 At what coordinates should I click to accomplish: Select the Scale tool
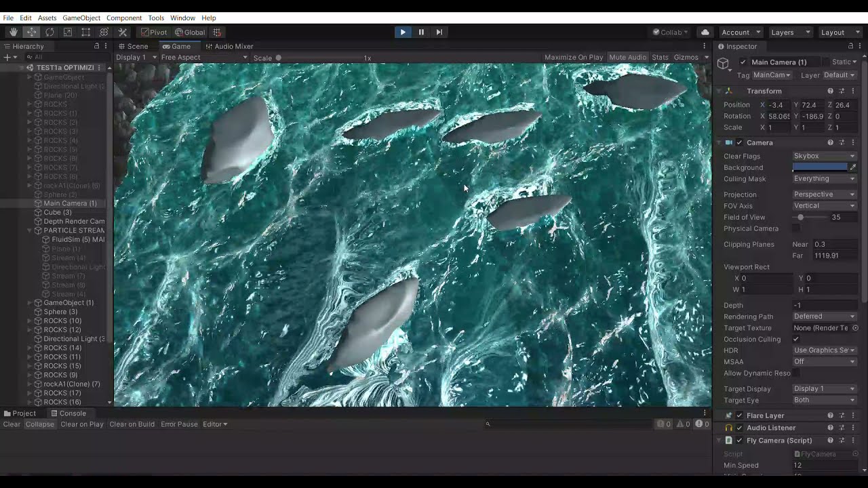[68, 32]
